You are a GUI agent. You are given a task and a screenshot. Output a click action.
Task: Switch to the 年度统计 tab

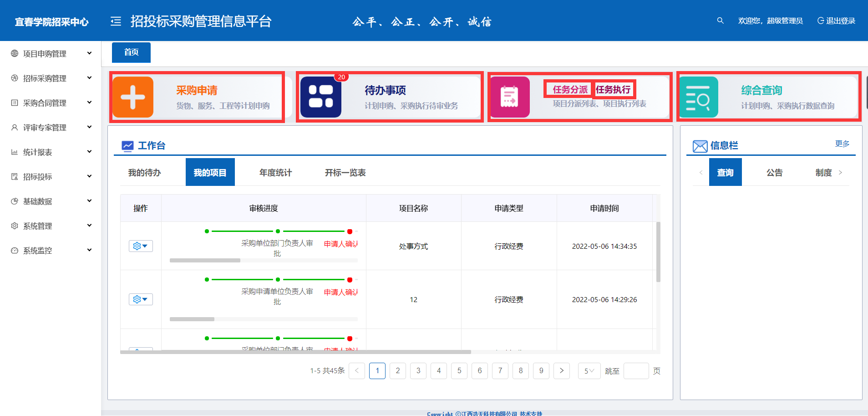[x=275, y=173]
